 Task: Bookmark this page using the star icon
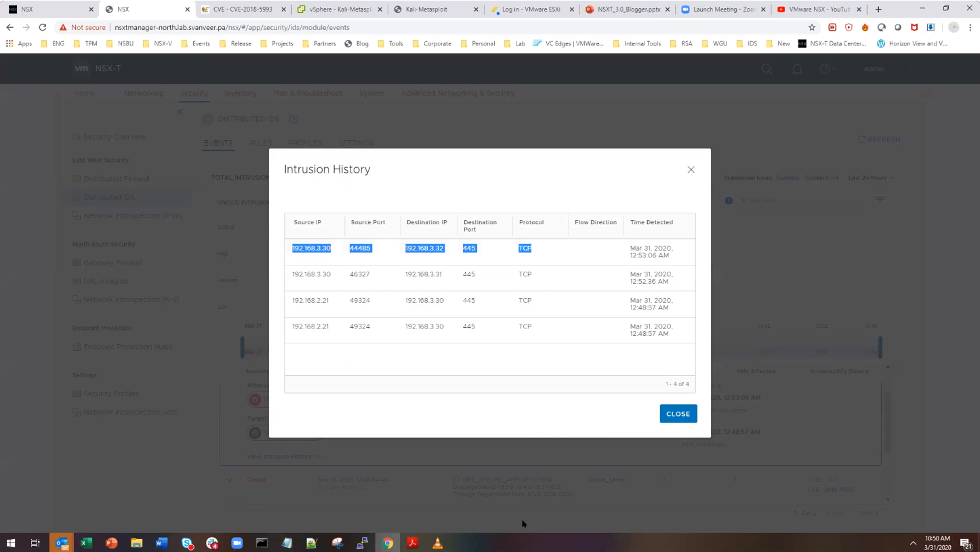click(812, 27)
